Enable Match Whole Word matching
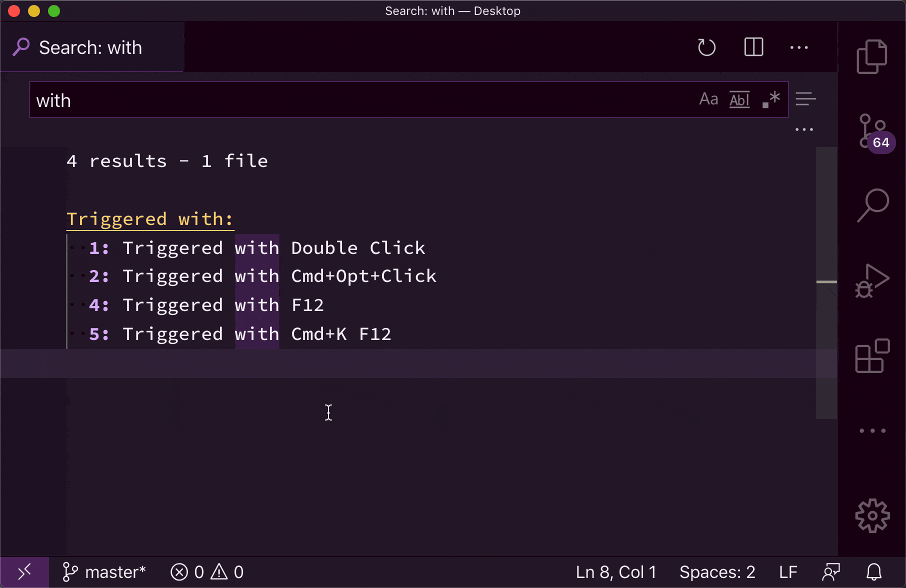This screenshot has width=906, height=588. click(x=739, y=99)
